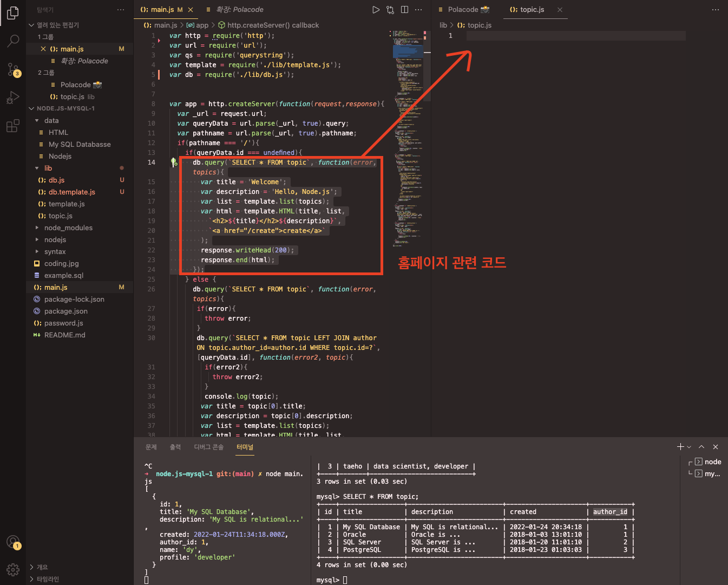Open My SQL Databasse file in data
The height and width of the screenshot is (585, 728).
(x=80, y=144)
